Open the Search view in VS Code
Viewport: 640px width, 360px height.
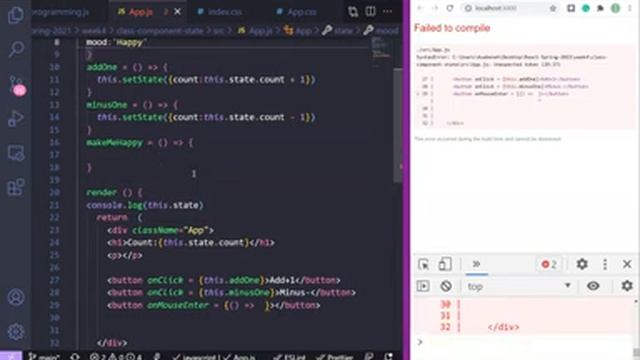(16, 49)
